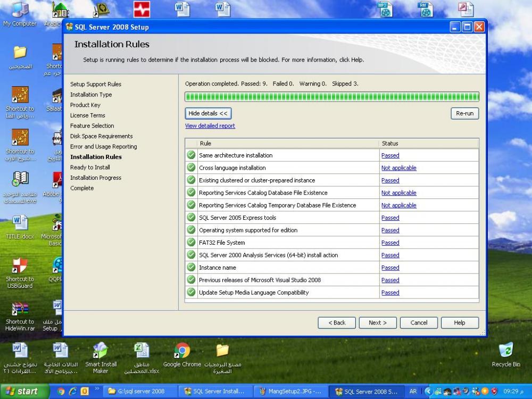Open Passed status for FAT32 File System
Viewport: 532px width, 399px height.
click(390, 243)
